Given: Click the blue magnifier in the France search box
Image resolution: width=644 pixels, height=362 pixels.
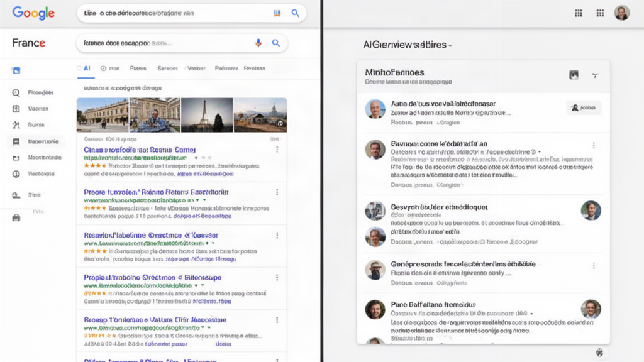Looking at the screenshot, I should click(x=276, y=43).
